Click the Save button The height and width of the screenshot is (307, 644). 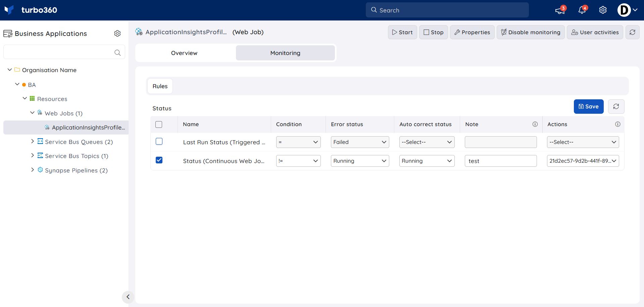(x=589, y=106)
